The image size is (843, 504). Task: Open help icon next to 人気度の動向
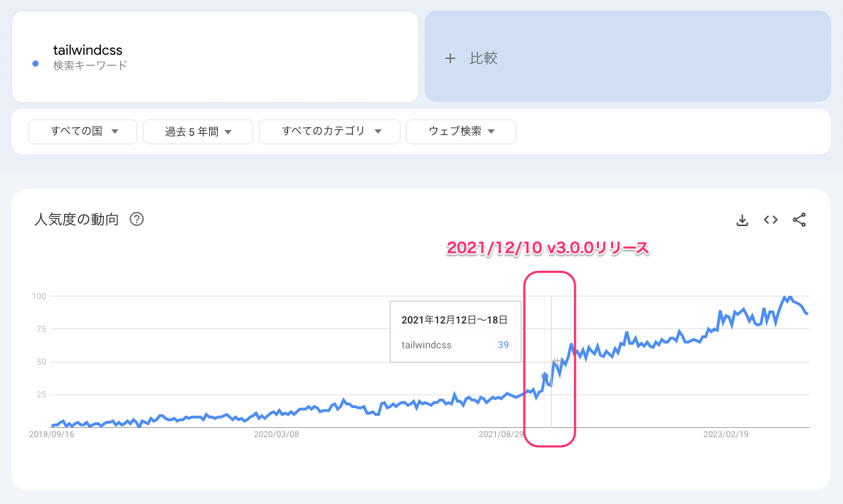(x=137, y=219)
